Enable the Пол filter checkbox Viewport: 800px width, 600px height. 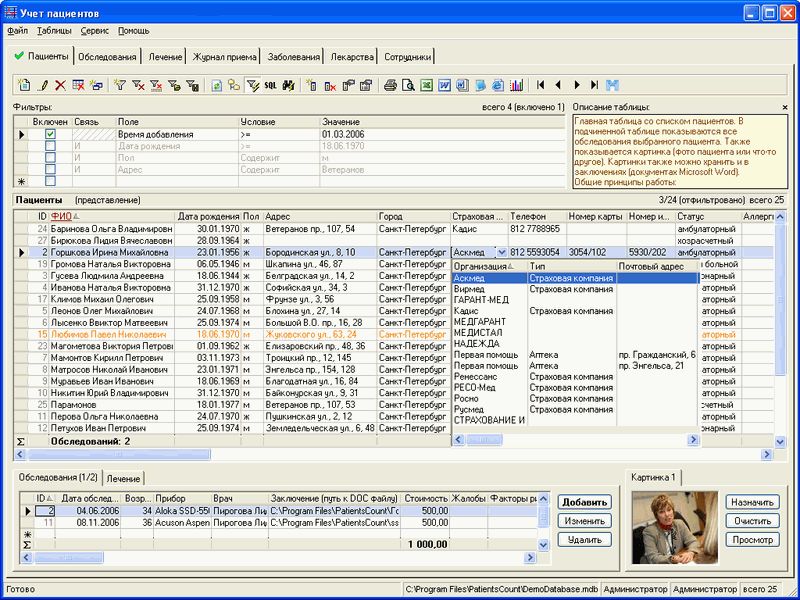point(50,158)
